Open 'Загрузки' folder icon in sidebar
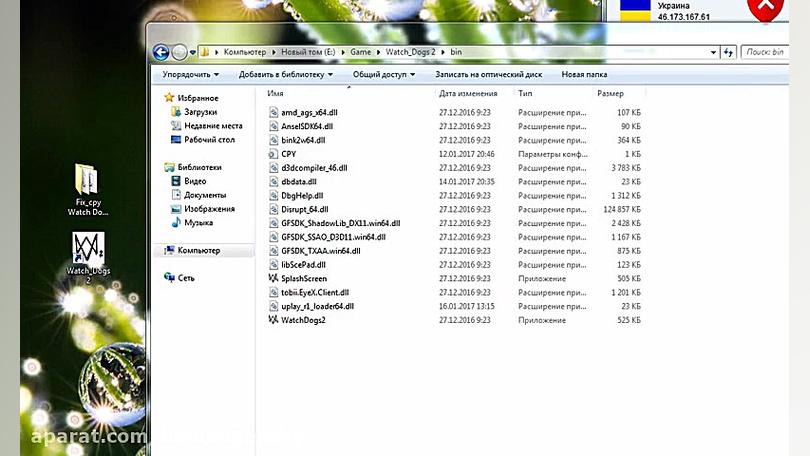Image resolution: width=810 pixels, height=456 pixels. (176, 112)
